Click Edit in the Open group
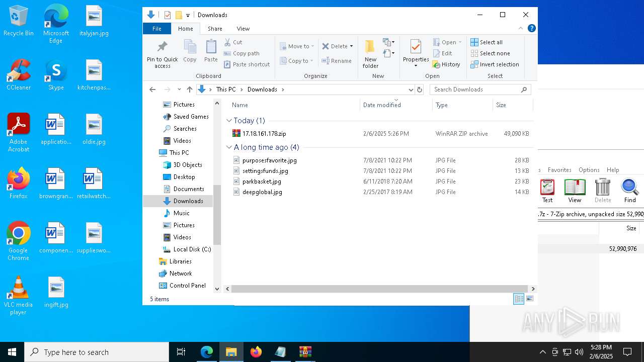The height and width of the screenshot is (362, 644). point(442,53)
